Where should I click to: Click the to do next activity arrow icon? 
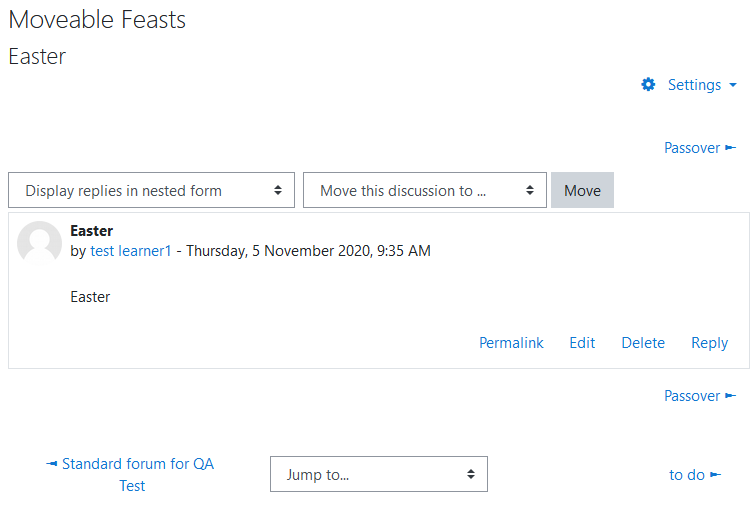click(x=715, y=475)
